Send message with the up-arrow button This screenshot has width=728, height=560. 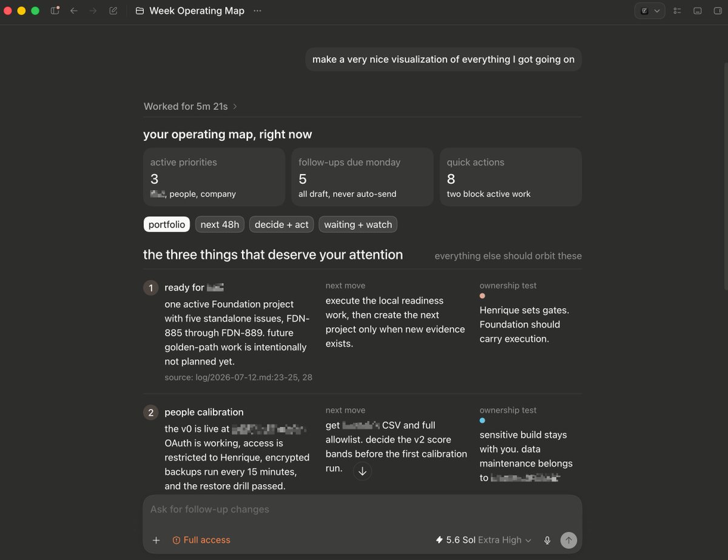(x=568, y=540)
